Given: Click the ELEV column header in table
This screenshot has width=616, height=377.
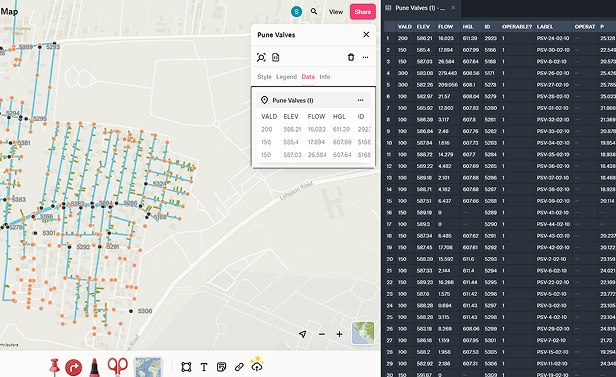Looking at the screenshot, I should (x=424, y=27).
